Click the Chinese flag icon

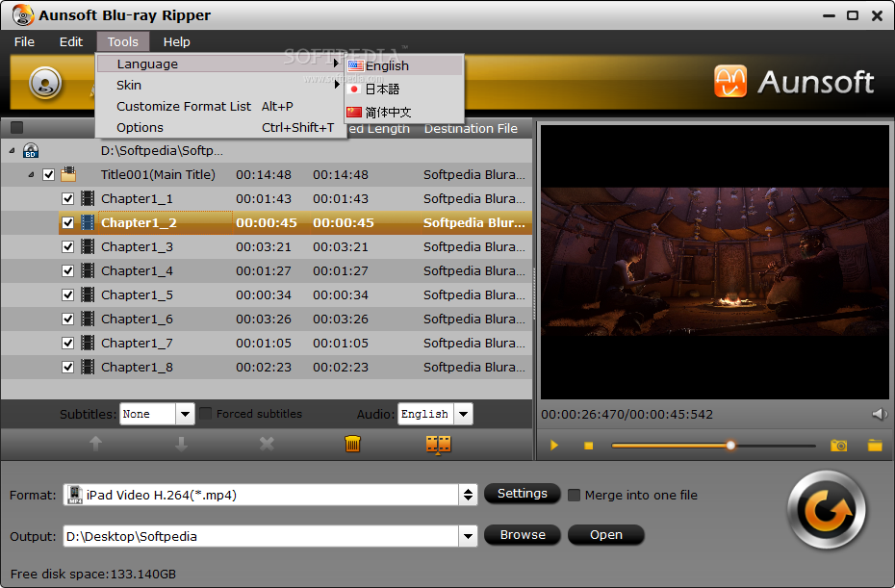[354, 112]
